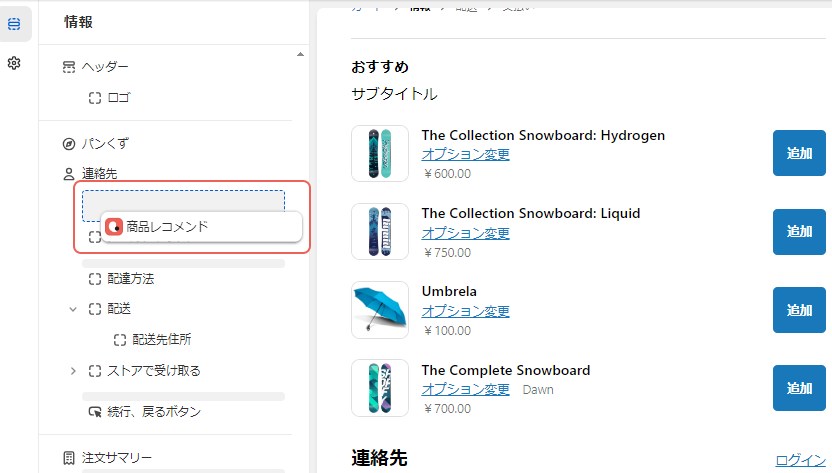Open オプション変更 link for Snowboard: Liquid
This screenshot has width=832, height=473.
pos(465,233)
